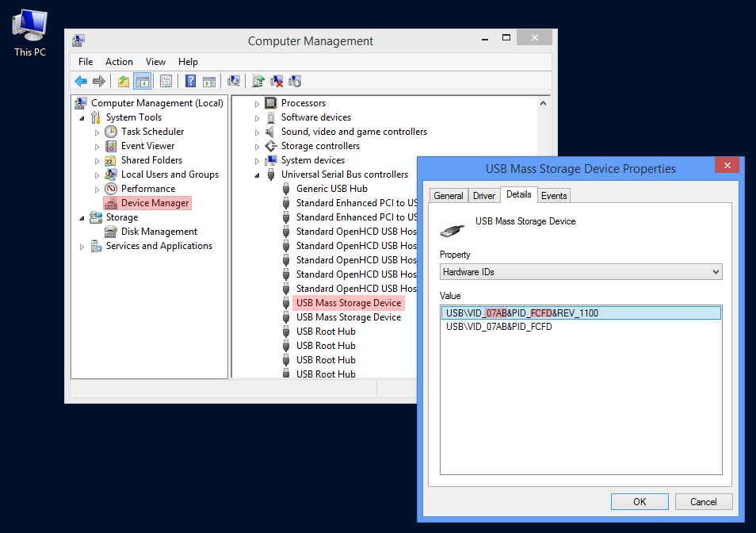
Task: Collapse the System Tools tree node
Action: (82, 117)
